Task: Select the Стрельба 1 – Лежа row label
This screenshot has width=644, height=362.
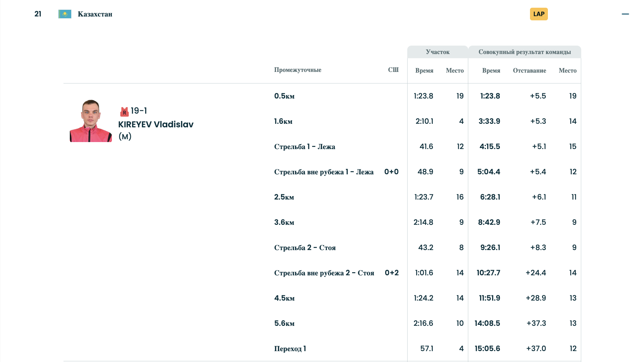Action: (x=304, y=147)
